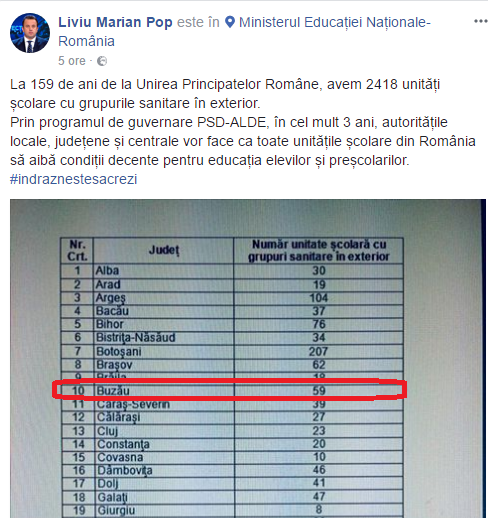This screenshot has width=488, height=518.
Task: Click the Alba row in the table
Action: tap(232, 271)
